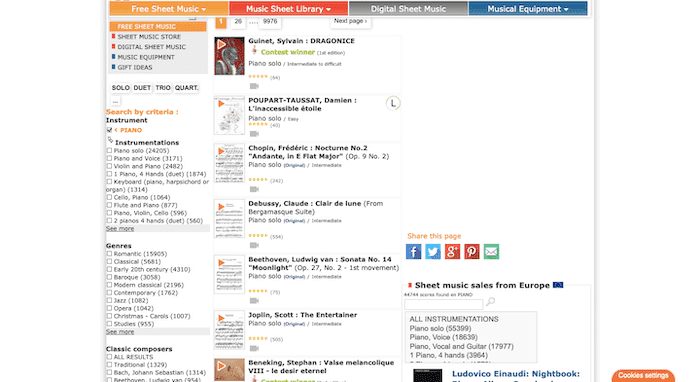
Task: Expand the ellipsis button below SOLO
Action: [x=115, y=101]
